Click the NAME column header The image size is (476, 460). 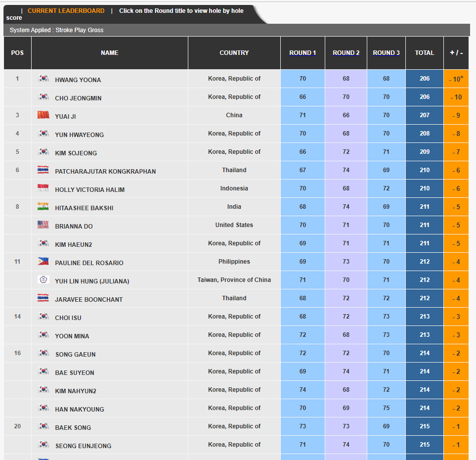point(109,53)
